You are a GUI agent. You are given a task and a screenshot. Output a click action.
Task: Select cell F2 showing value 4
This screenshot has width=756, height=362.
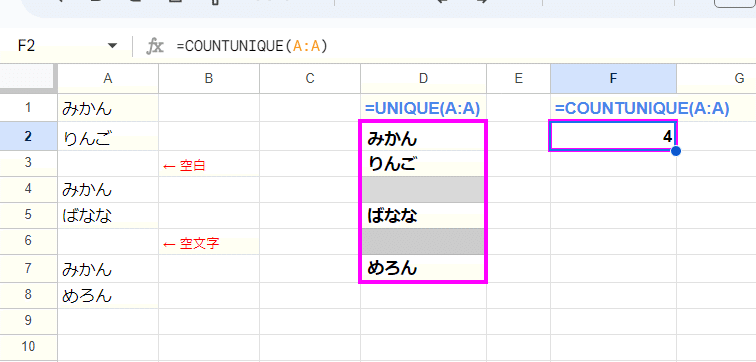pyautogui.click(x=613, y=136)
